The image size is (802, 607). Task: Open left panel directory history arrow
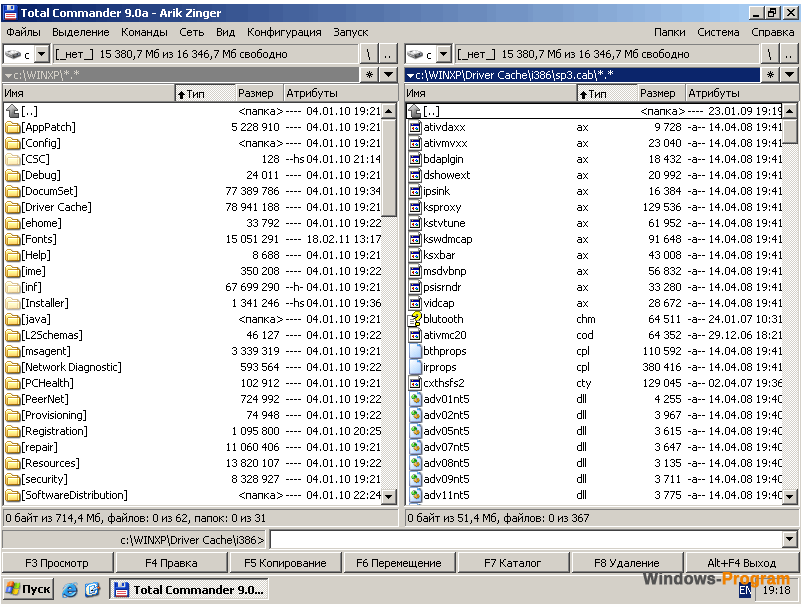[x=389, y=75]
